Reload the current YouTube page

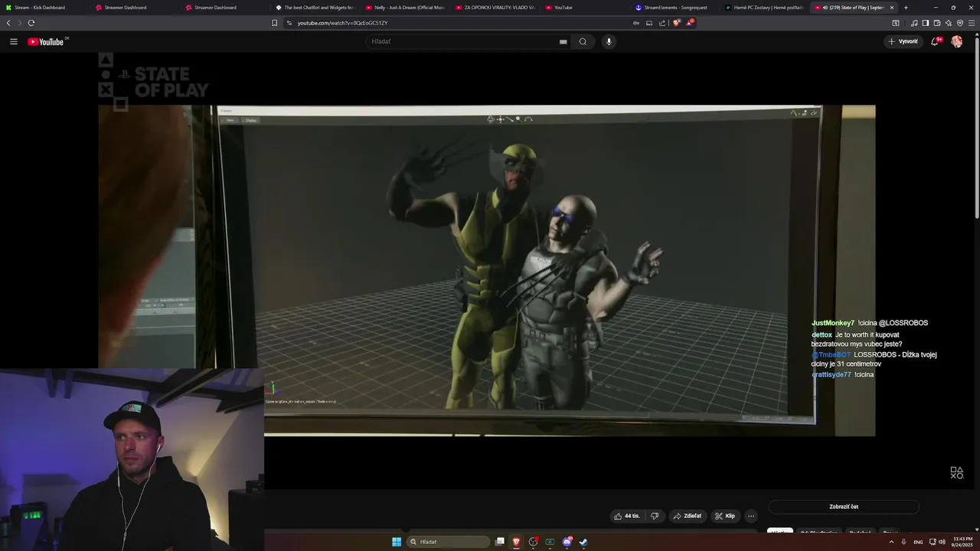coord(31,23)
